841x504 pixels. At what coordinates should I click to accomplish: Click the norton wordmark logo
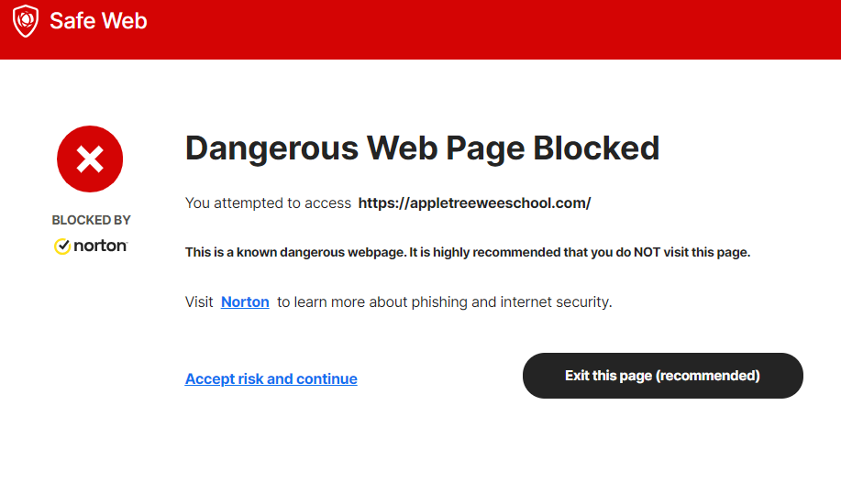pos(100,246)
